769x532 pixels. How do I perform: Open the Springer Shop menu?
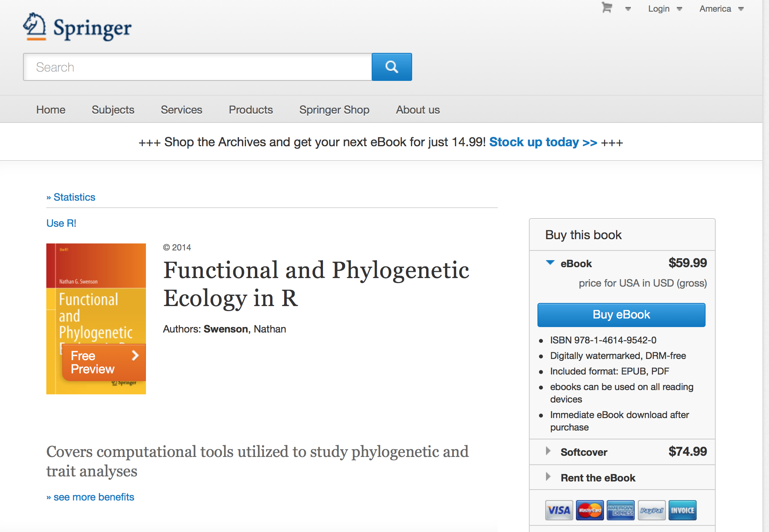tap(334, 110)
